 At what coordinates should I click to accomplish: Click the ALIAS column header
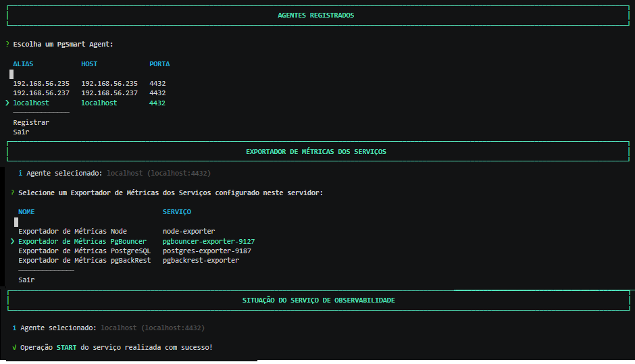[23, 64]
